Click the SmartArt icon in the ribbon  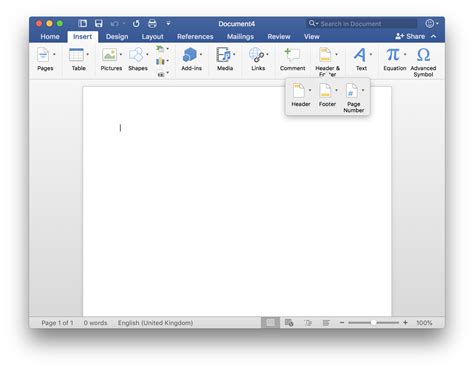pyautogui.click(x=160, y=49)
